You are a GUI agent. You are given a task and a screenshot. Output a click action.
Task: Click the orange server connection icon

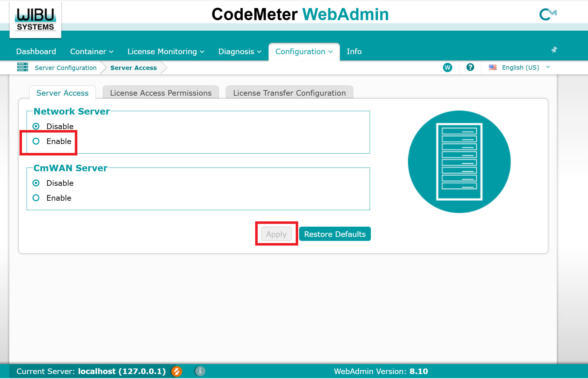(x=177, y=371)
